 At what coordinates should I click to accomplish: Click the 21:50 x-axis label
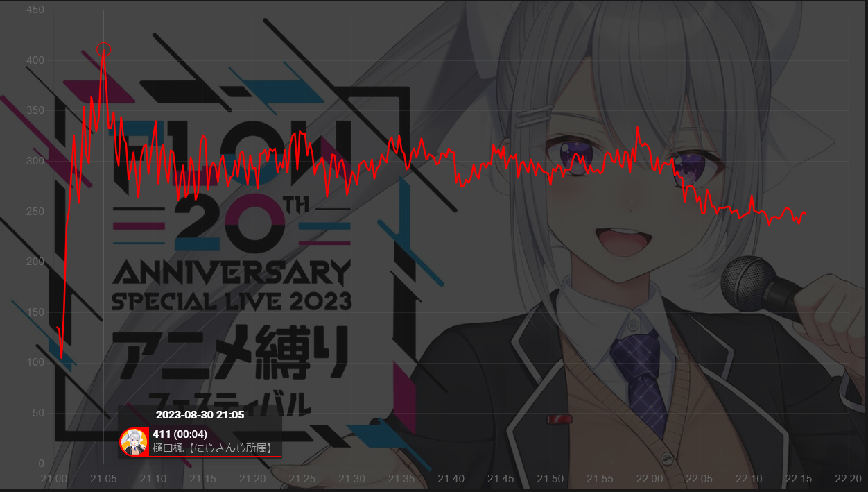(550, 479)
